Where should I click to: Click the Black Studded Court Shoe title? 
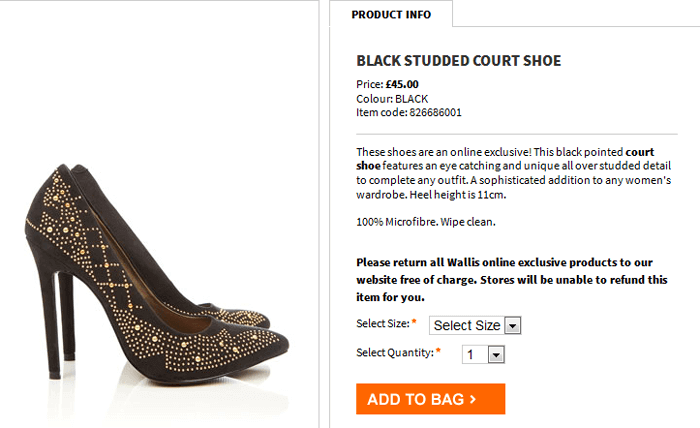[458, 61]
